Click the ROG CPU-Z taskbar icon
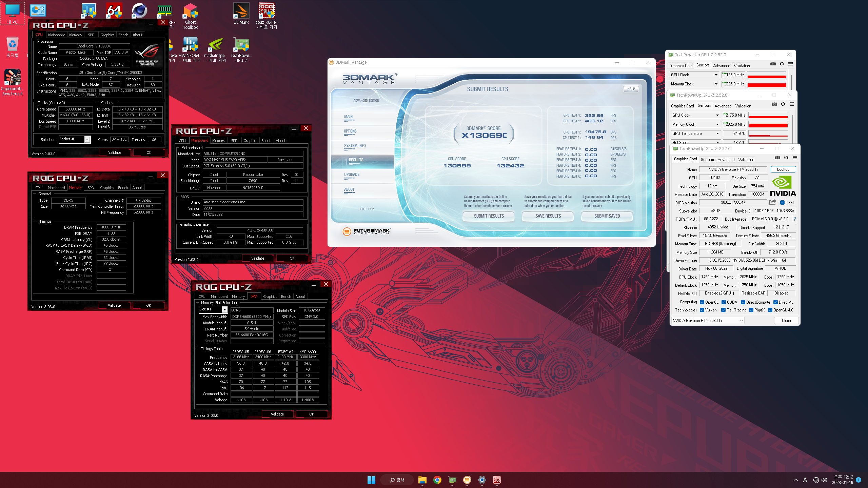The height and width of the screenshot is (488, 868). [x=497, y=480]
